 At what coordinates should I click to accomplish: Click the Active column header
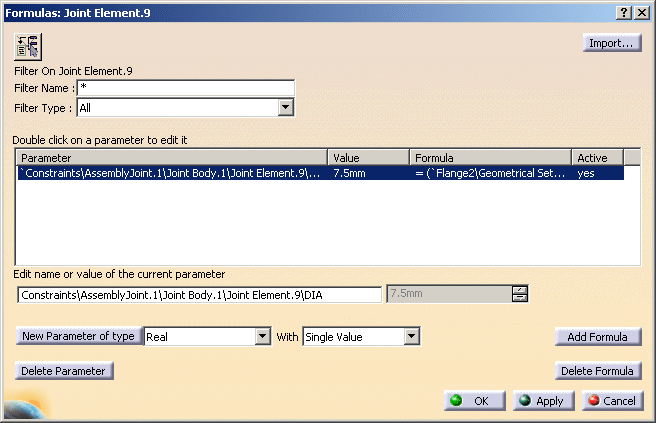[598, 158]
